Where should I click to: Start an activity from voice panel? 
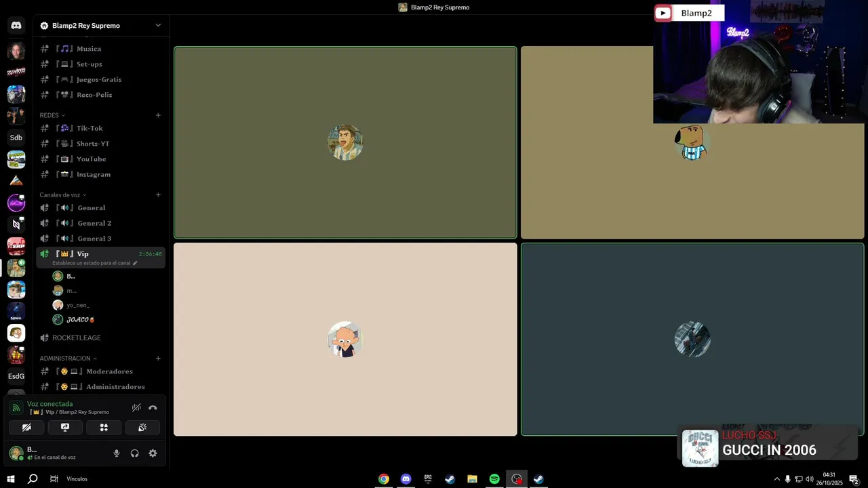pyautogui.click(x=104, y=427)
